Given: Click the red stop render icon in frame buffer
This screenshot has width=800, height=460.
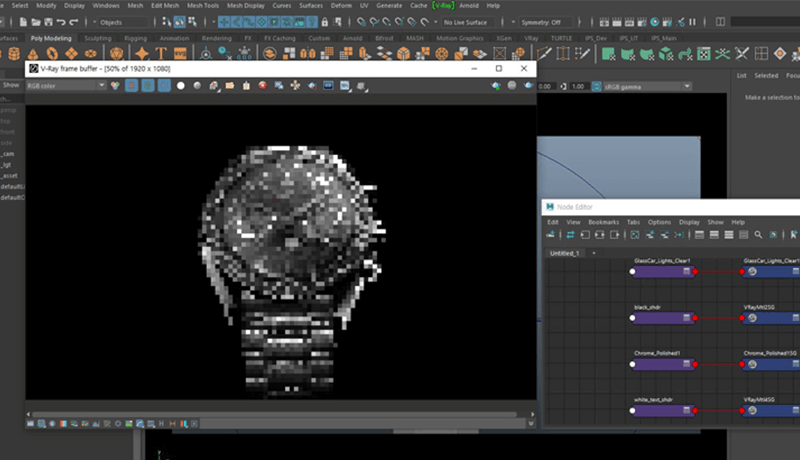Looking at the screenshot, I should (x=263, y=86).
